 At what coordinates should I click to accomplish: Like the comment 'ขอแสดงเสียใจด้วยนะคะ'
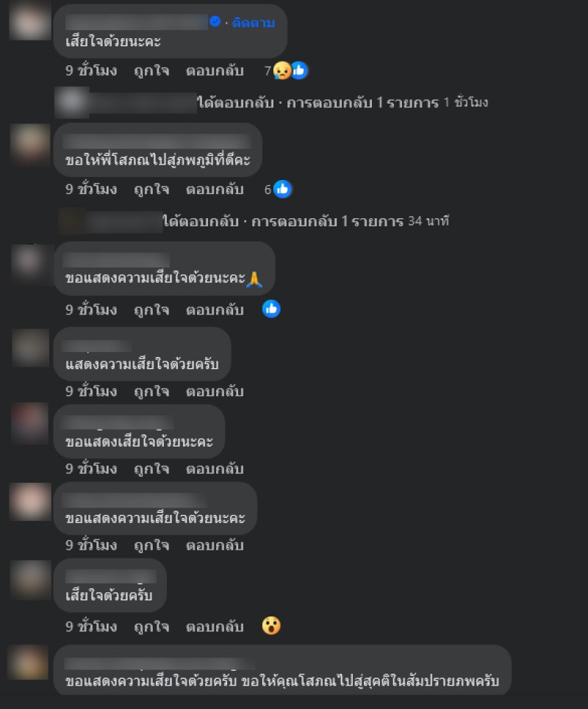(x=151, y=469)
